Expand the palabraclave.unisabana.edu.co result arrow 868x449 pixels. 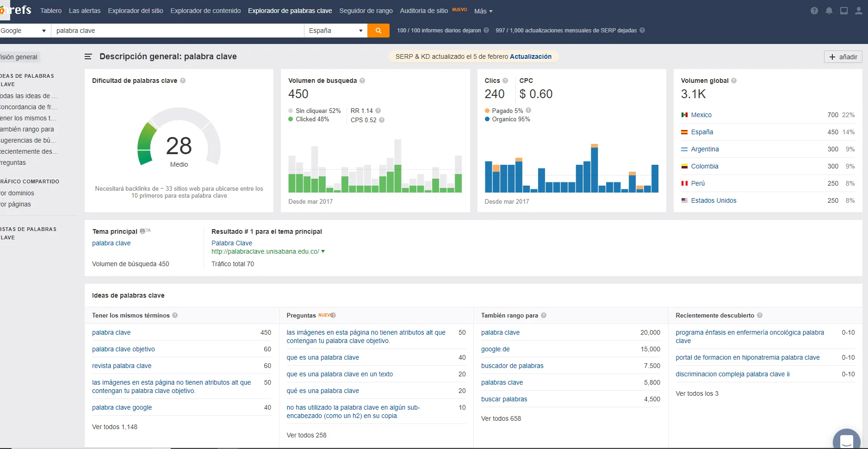(323, 251)
